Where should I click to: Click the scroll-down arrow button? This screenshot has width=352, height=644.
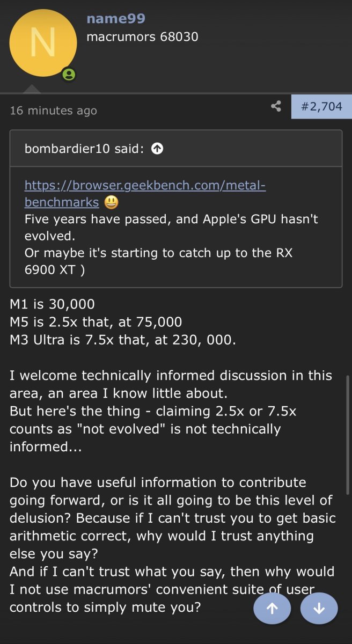click(x=319, y=608)
